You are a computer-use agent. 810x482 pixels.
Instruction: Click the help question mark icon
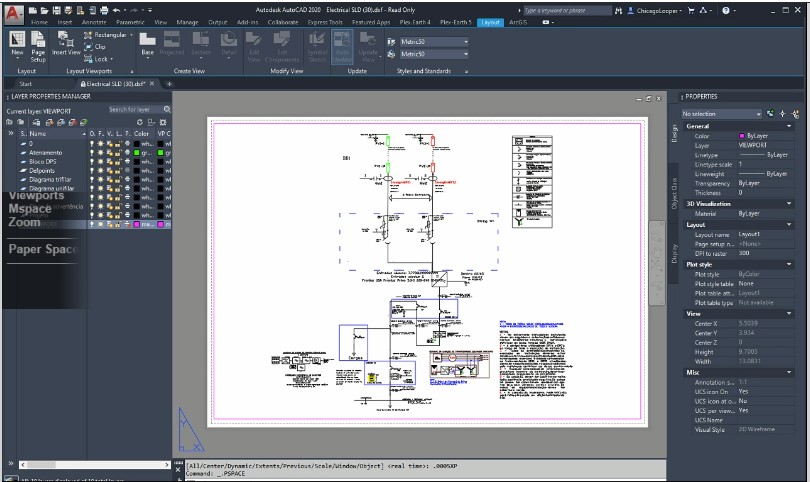[726, 10]
